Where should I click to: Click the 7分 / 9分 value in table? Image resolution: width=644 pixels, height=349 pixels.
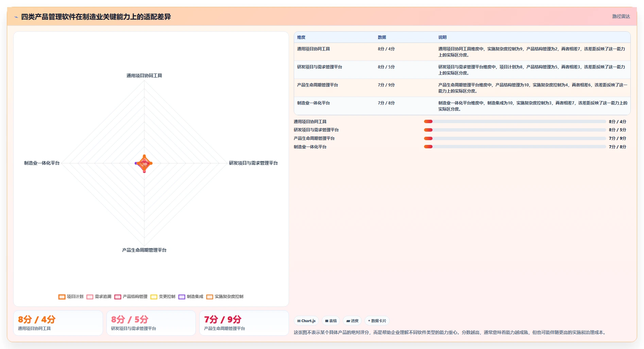tap(386, 85)
